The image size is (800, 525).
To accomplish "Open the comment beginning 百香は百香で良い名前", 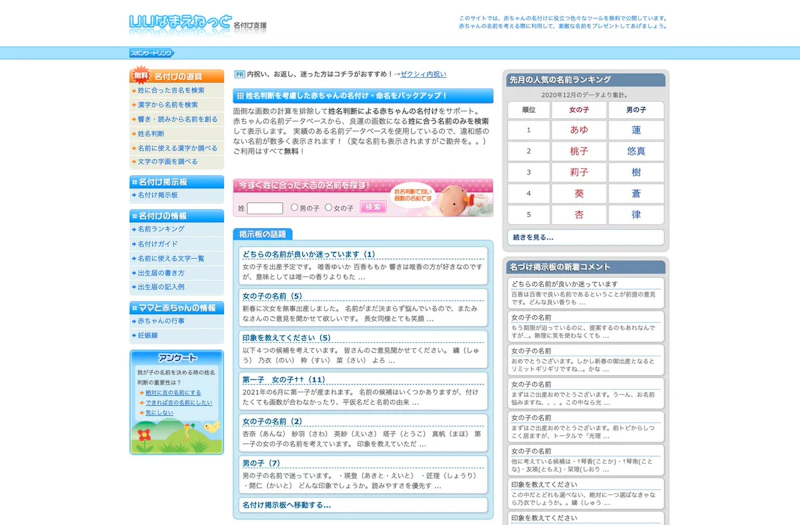I will click(x=586, y=293).
